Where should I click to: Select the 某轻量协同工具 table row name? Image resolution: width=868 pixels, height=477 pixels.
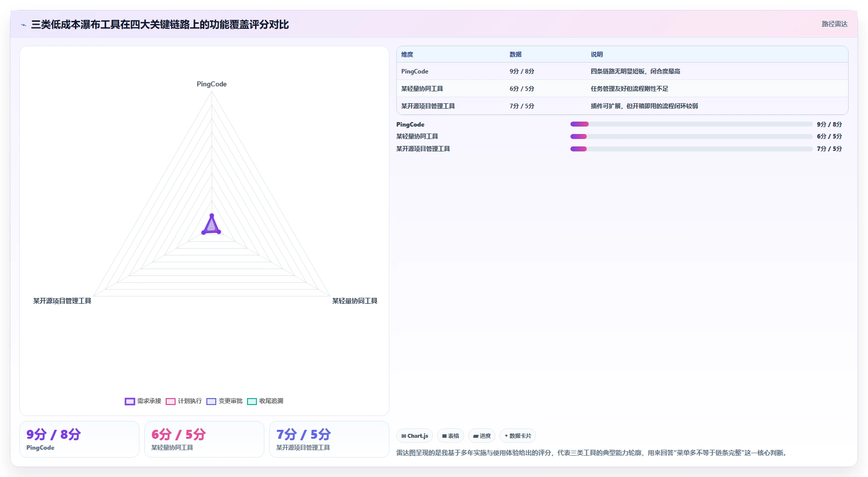pos(422,89)
